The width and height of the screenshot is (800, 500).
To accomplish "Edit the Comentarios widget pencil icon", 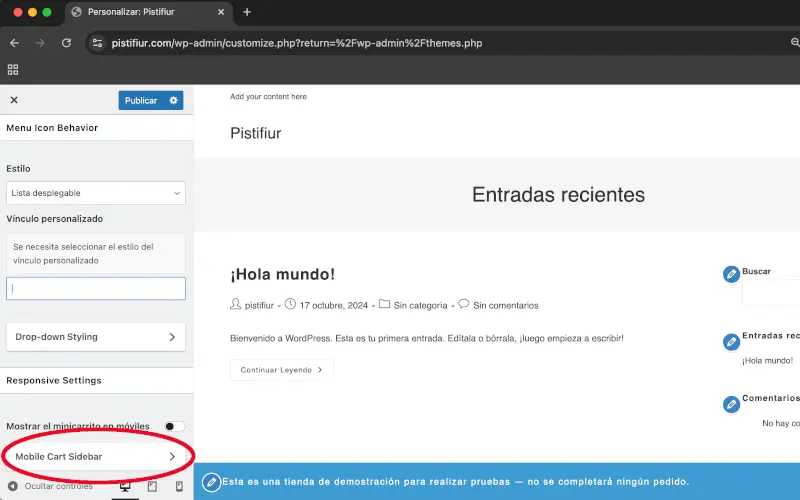I will (731, 404).
